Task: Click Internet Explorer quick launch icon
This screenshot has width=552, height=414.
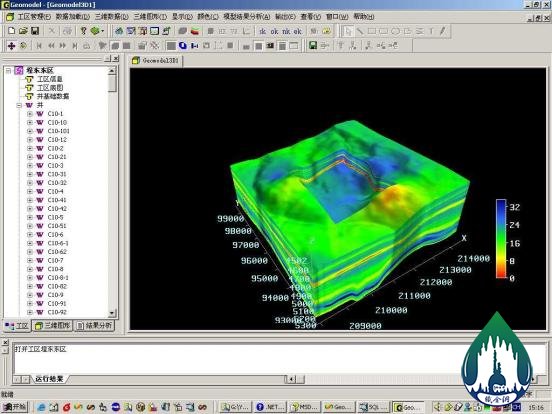Action: [41, 407]
